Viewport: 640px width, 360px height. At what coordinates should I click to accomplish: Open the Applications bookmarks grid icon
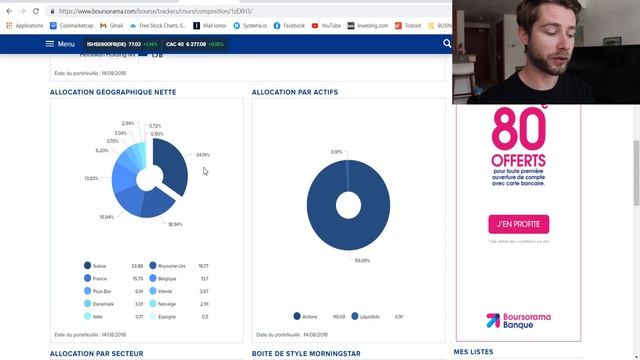click(x=9, y=25)
